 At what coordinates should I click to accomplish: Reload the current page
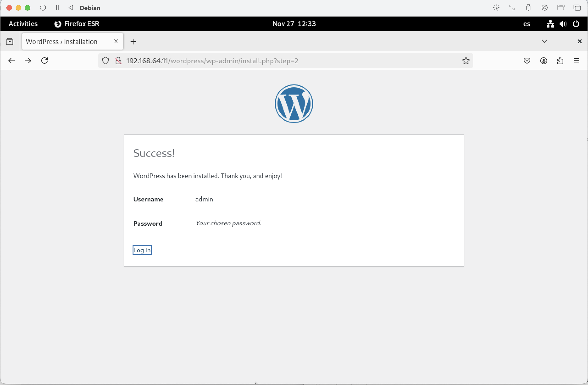pyautogui.click(x=44, y=61)
